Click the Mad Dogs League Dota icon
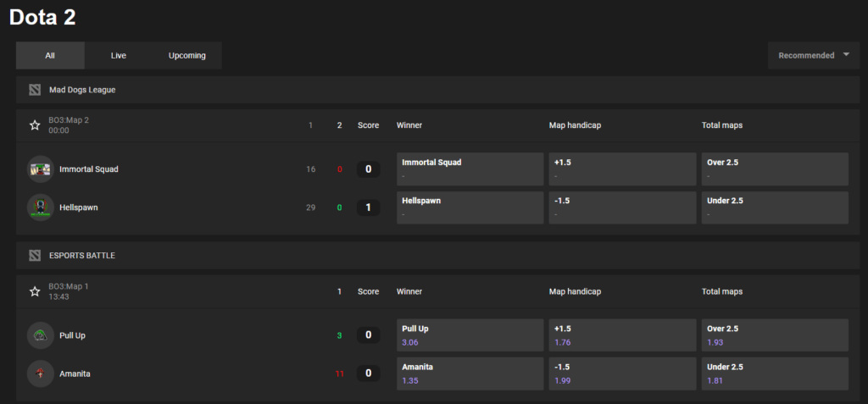868x404 pixels. point(35,90)
